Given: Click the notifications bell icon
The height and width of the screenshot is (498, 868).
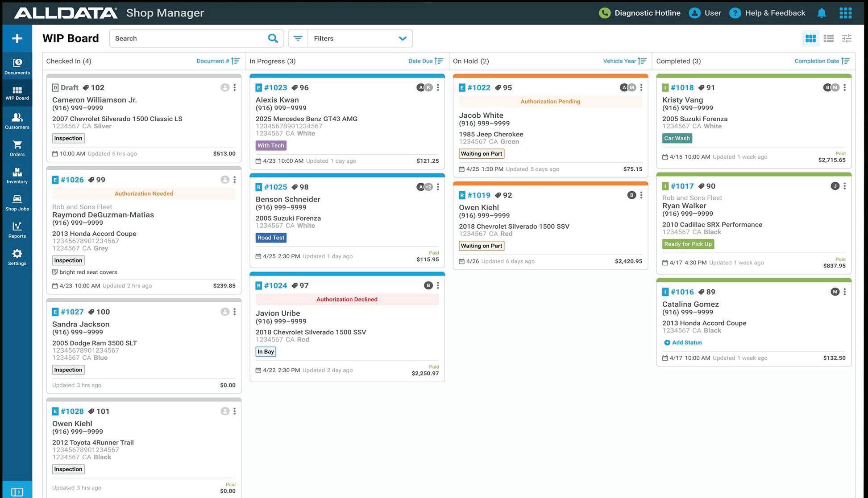Looking at the screenshot, I should (822, 13).
